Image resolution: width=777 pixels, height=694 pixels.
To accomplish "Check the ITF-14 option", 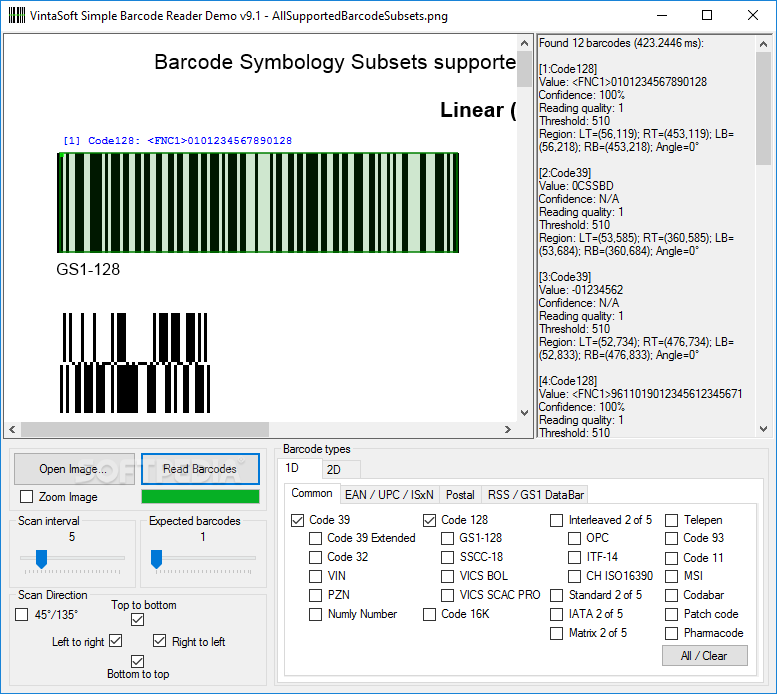I will coord(574,557).
